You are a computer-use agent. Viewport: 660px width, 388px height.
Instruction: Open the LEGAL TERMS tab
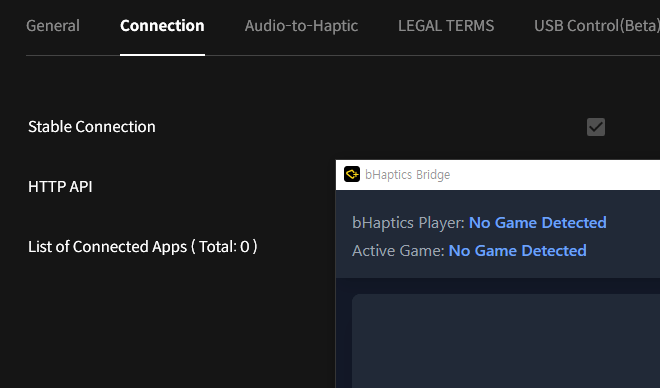[446, 26]
